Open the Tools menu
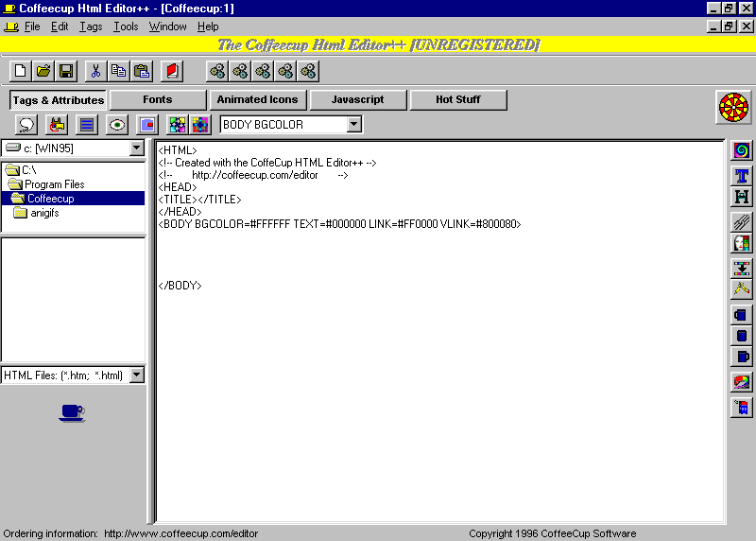The image size is (756, 541). point(126,26)
